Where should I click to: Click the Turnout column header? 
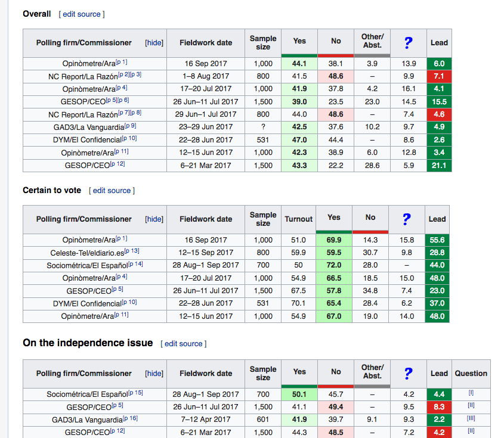point(298,219)
